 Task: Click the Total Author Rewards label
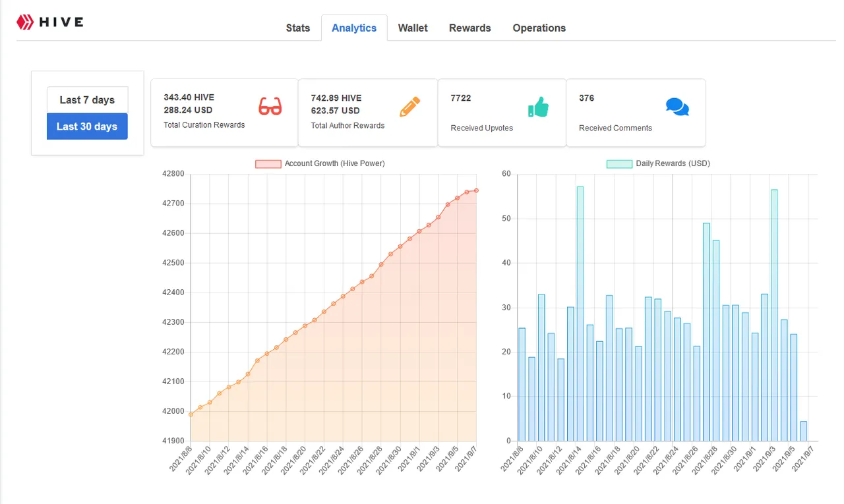click(347, 126)
